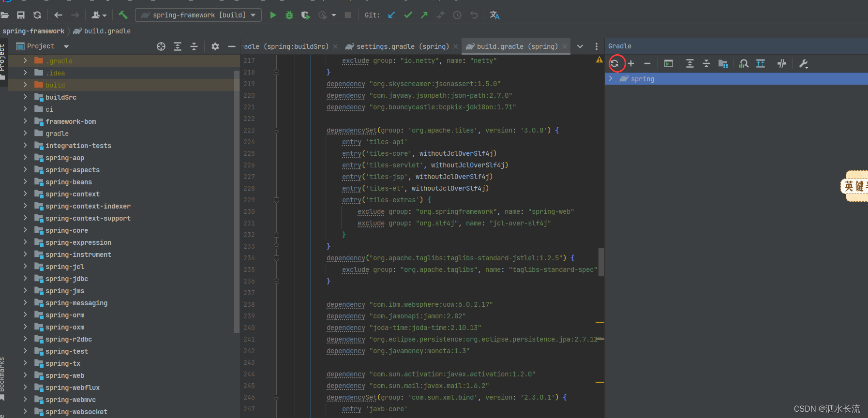The image size is (868, 418).
Task: Click the editor warning indicator icon
Action: 599,60
